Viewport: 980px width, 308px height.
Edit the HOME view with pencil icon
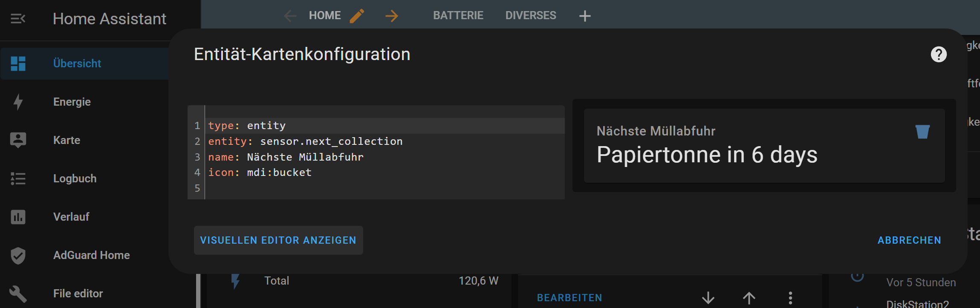pos(357,16)
